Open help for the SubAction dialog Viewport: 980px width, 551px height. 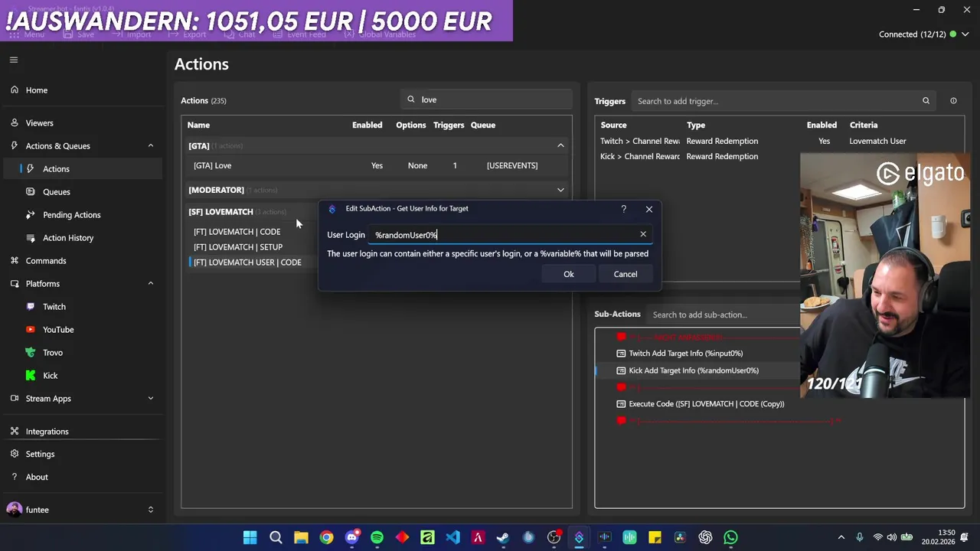coord(623,209)
